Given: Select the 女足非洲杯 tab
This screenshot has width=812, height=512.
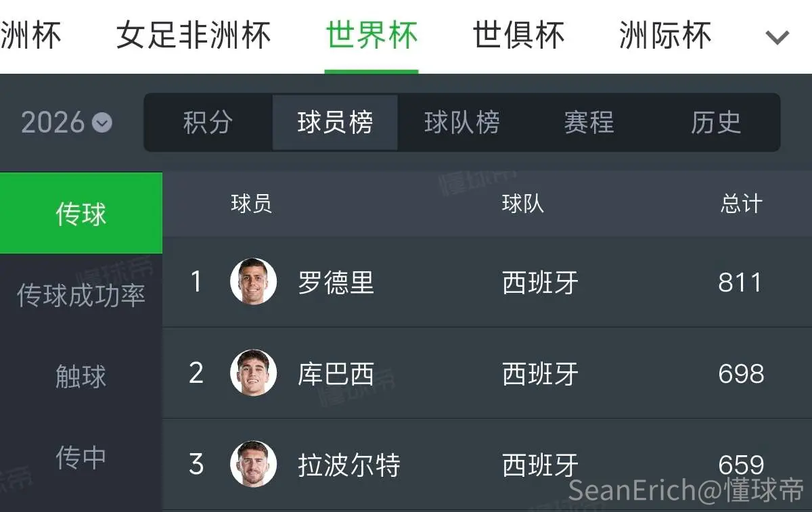Looking at the screenshot, I should (x=194, y=35).
